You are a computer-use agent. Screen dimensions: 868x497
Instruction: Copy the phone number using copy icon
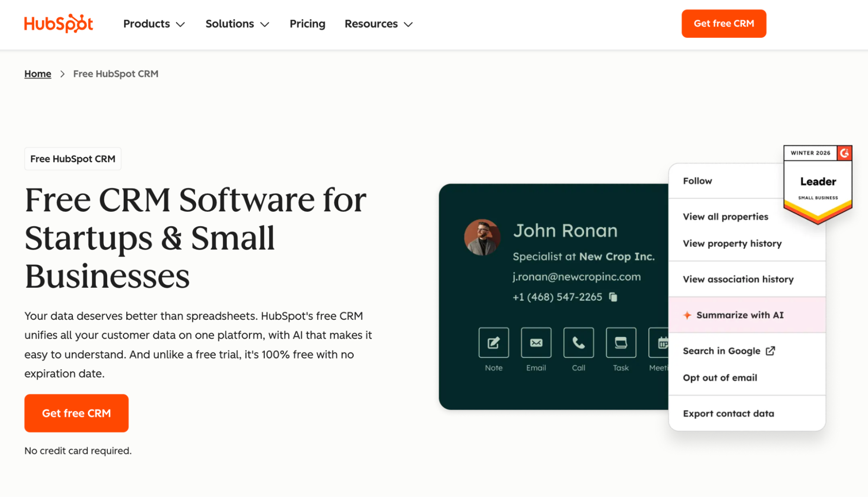(613, 297)
